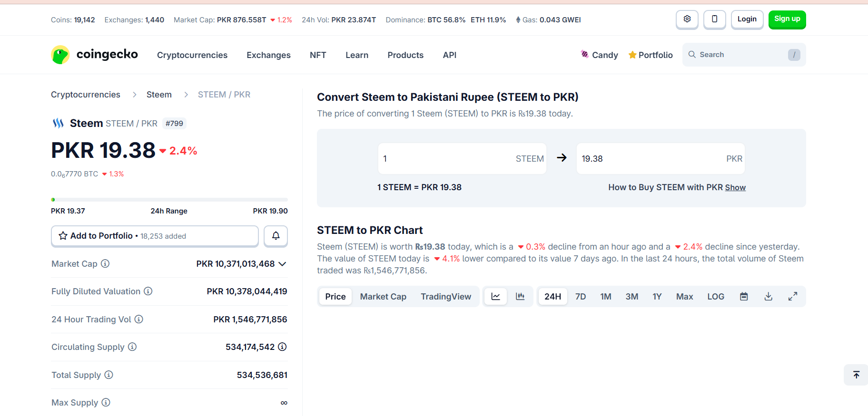Click the green Sign up button

point(787,19)
